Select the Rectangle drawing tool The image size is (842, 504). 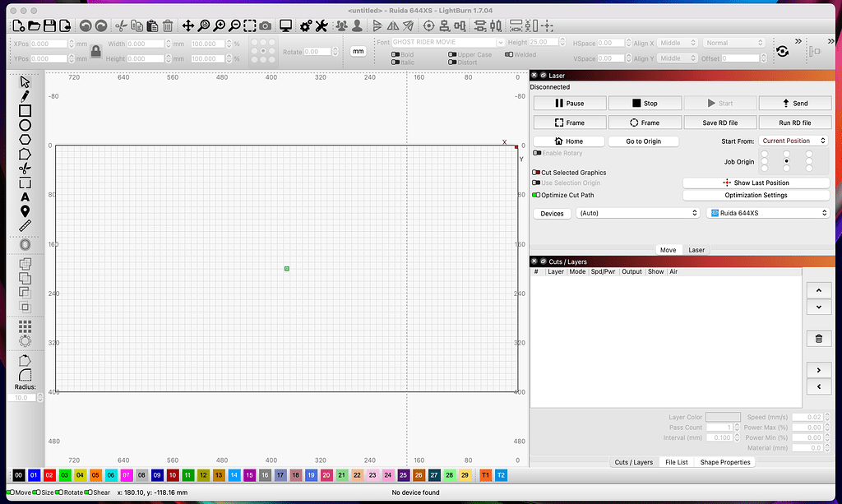(x=24, y=110)
